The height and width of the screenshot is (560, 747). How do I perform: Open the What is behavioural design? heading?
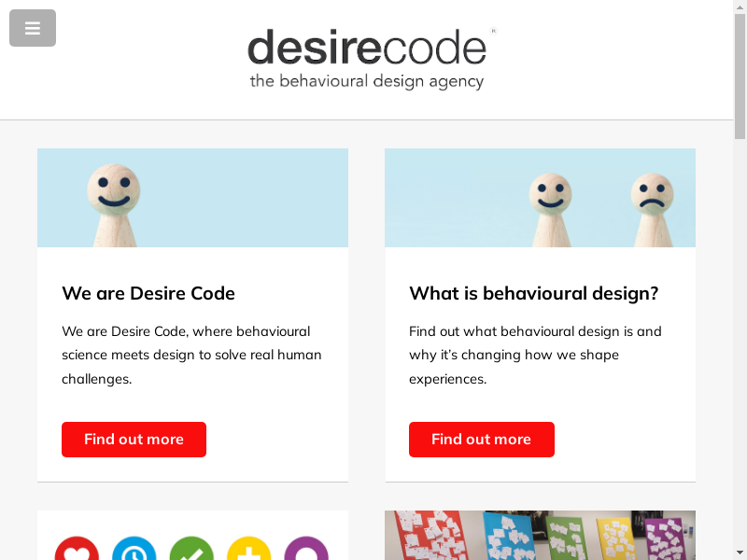coord(533,293)
